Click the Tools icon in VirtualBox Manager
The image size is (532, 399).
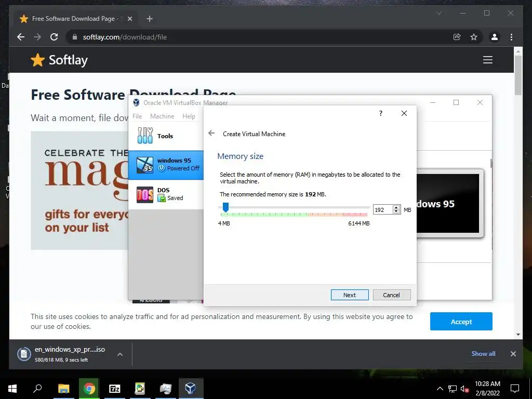tap(145, 136)
